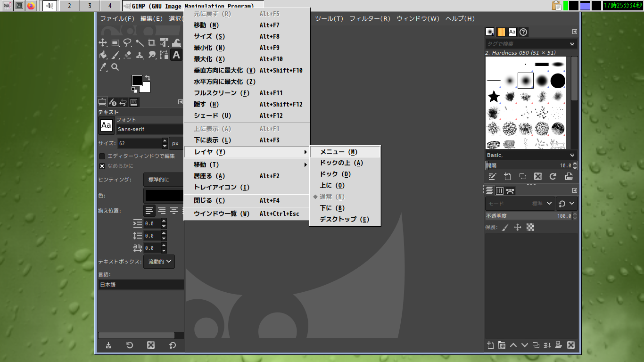Switch to the Patterns tab in brushes dock

[501, 32]
